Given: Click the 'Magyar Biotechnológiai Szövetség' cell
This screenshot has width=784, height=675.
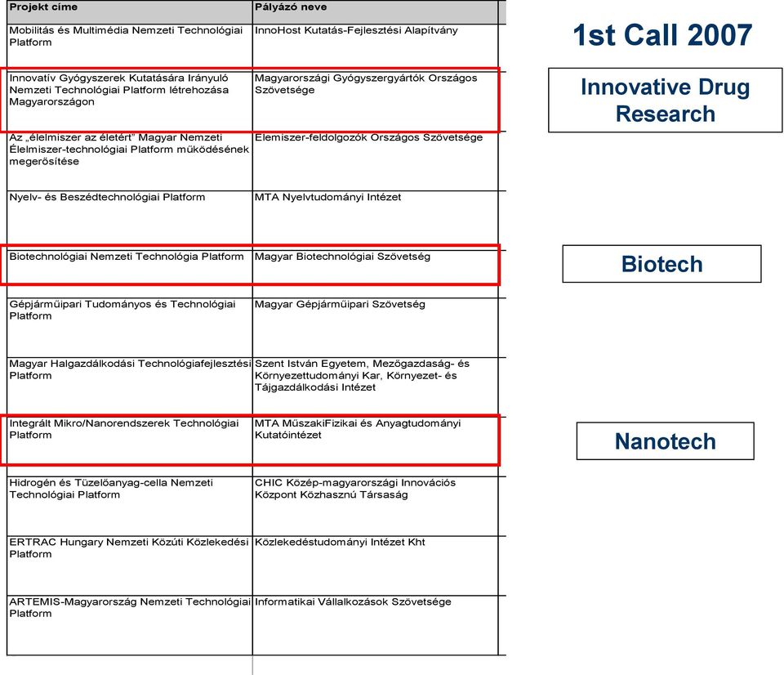Looking at the screenshot, I should click(x=376, y=274).
